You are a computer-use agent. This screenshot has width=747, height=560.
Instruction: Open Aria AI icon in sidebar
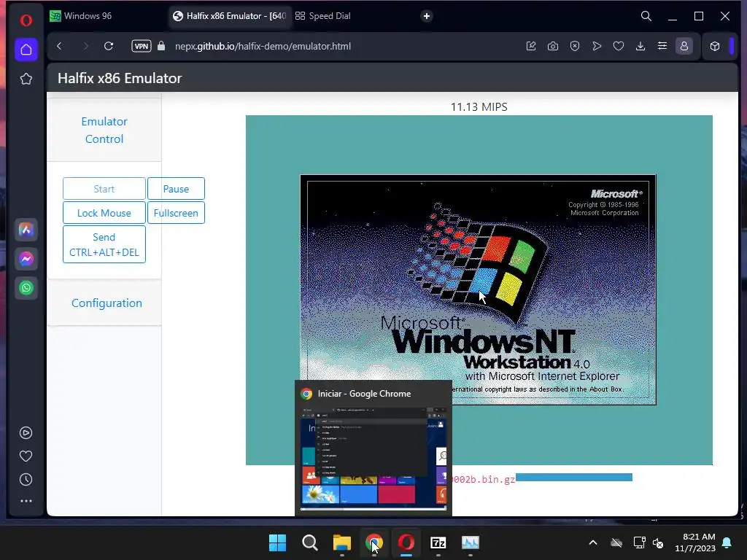coord(26,230)
